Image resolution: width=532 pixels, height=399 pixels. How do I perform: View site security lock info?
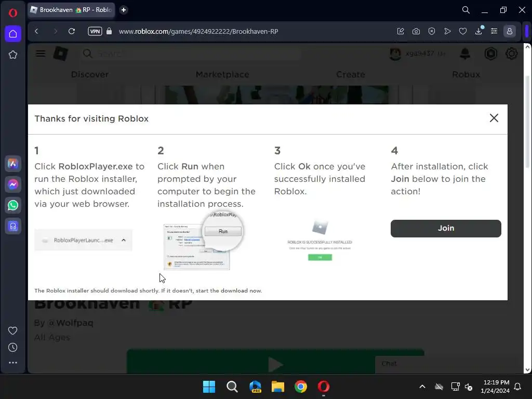109,31
